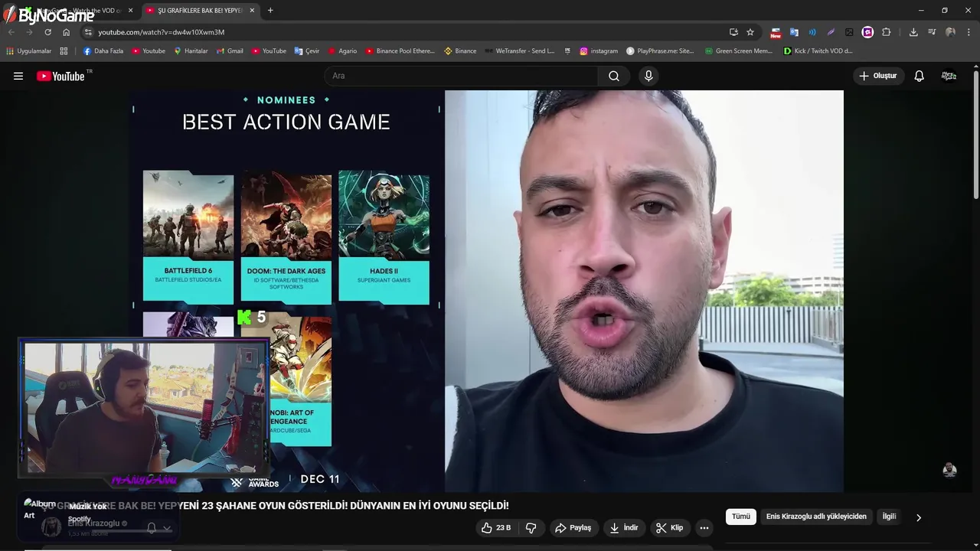This screenshot has height=551, width=980.
Task: Open the Green Screen Mem... bookmark
Action: 739,51
